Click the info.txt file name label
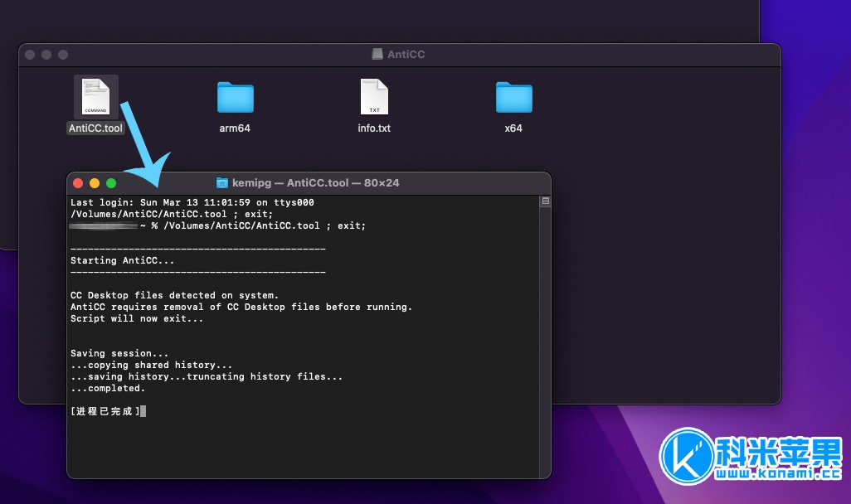851x504 pixels. point(374,128)
